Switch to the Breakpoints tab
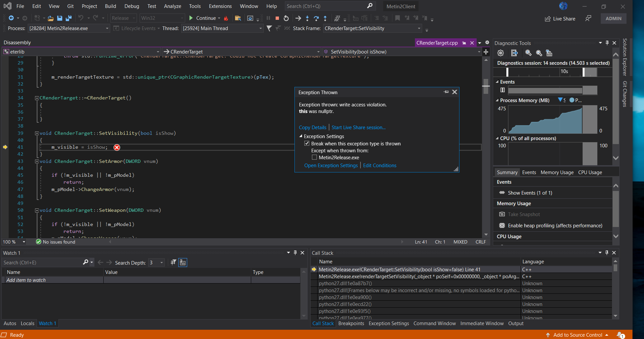 [x=351, y=323]
